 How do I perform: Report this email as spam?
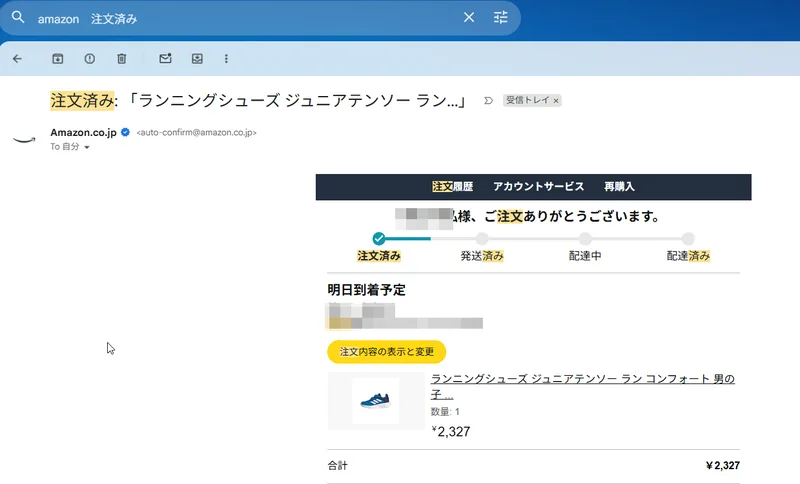click(89, 59)
